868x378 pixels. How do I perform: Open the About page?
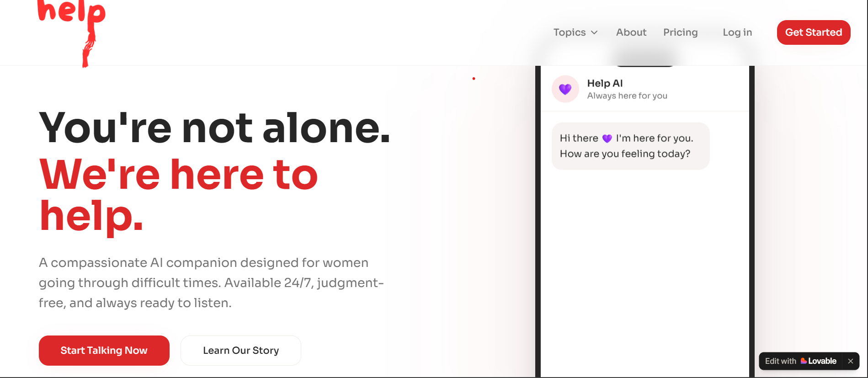[631, 32]
